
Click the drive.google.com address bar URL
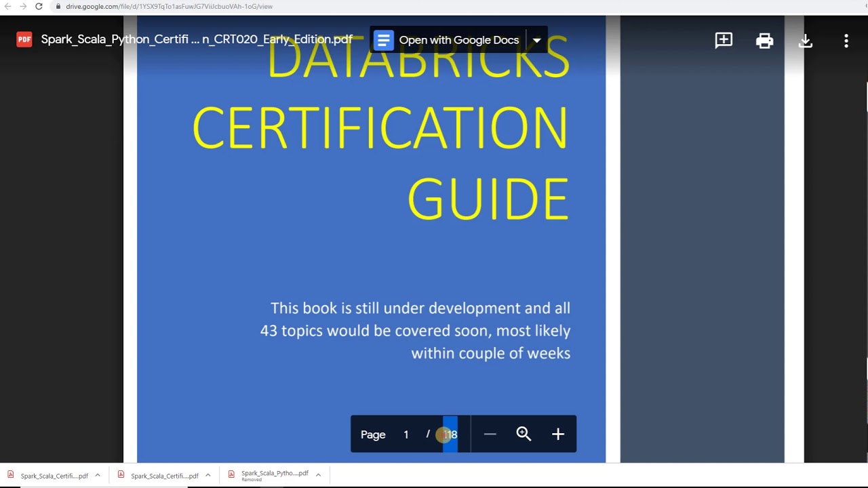point(169,6)
